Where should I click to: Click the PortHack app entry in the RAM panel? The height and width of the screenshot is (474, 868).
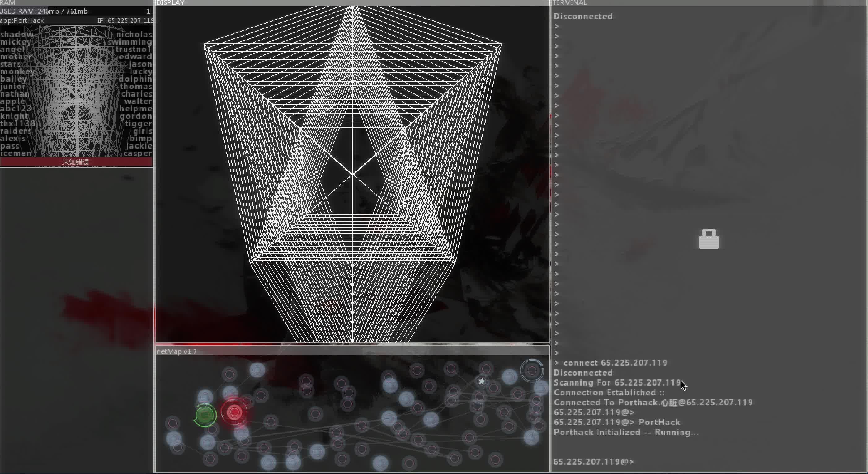tap(22, 20)
